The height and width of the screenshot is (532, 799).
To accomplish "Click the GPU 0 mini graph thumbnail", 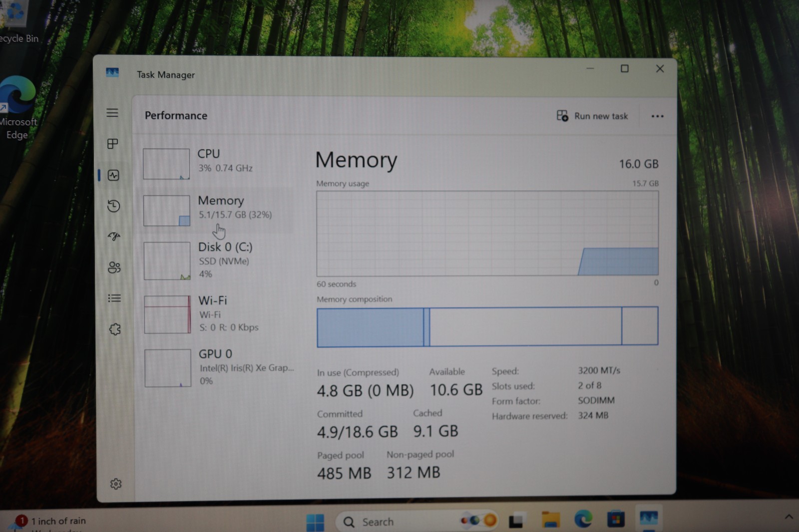I will point(168,368).
